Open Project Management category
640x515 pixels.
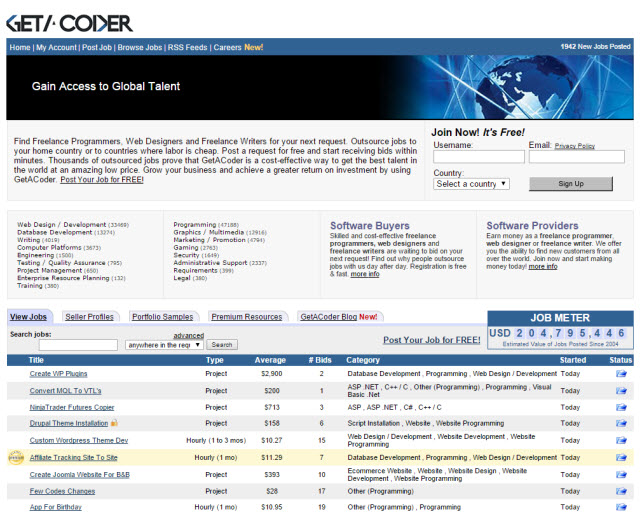point(49,270)
